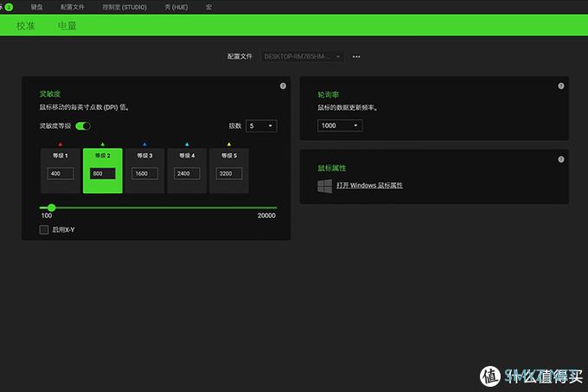
Task: Enable the 启用X-Y checkbox
Action: [x=44, y=229]
